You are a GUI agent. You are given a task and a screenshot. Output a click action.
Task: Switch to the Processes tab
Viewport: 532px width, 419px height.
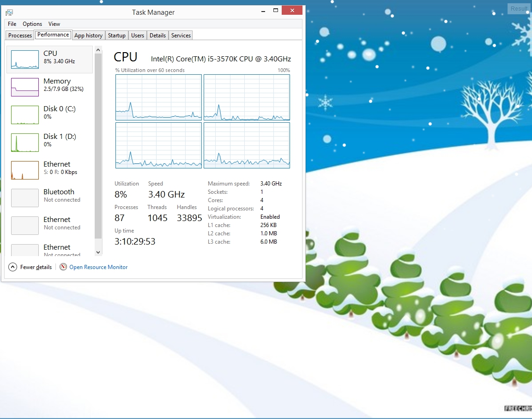coord(20,36)
